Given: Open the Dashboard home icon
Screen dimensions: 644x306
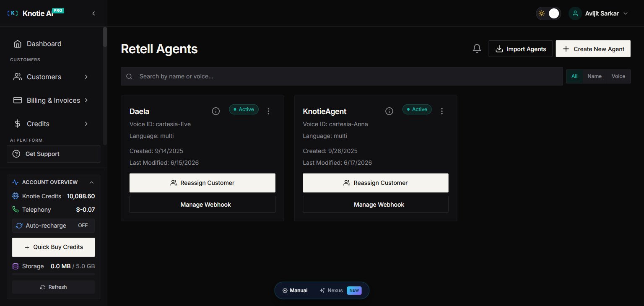Looking at the screenshot, I should pos(18,44).
